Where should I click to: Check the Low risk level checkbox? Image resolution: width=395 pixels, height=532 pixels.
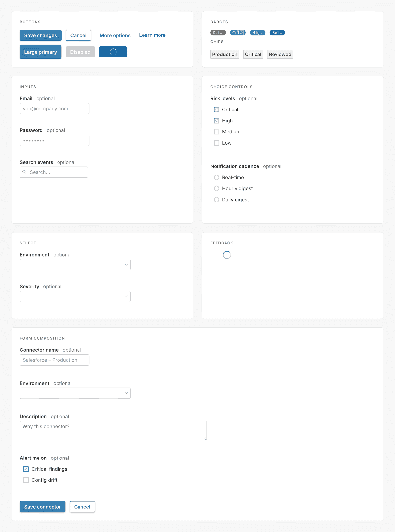(217, 143)
